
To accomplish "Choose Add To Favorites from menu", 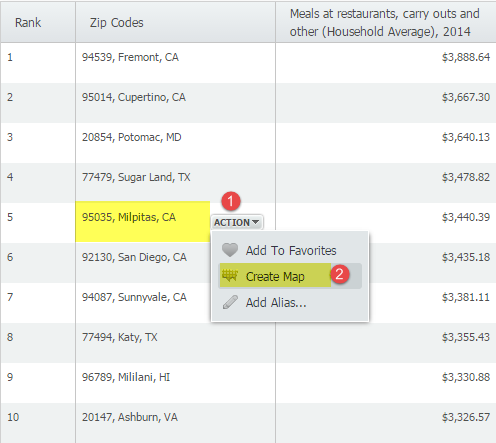I will (290, 250).
